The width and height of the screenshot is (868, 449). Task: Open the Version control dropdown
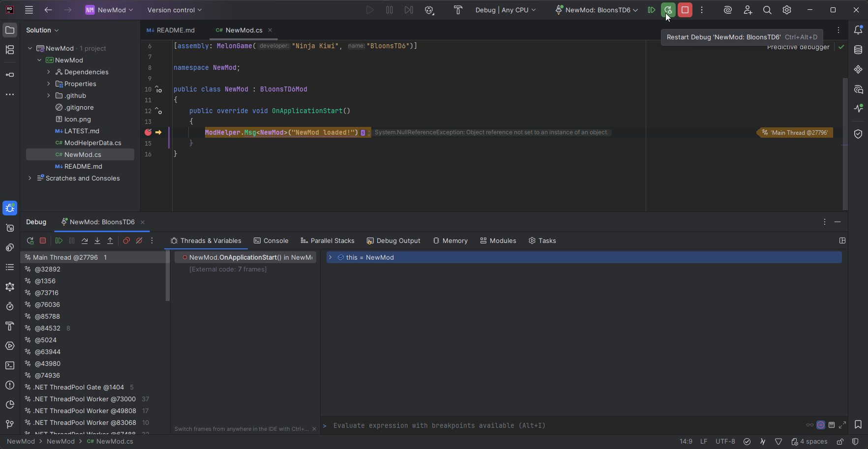(174, 10)
